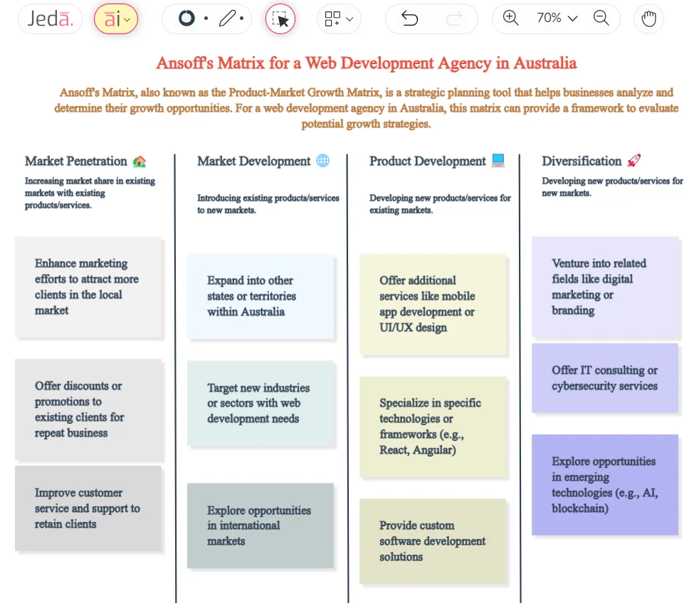Image resolution: width=699 pixels, height=616 pixels.
Task: Expand the AI tool chevron menu
Action: coord(125,18)
